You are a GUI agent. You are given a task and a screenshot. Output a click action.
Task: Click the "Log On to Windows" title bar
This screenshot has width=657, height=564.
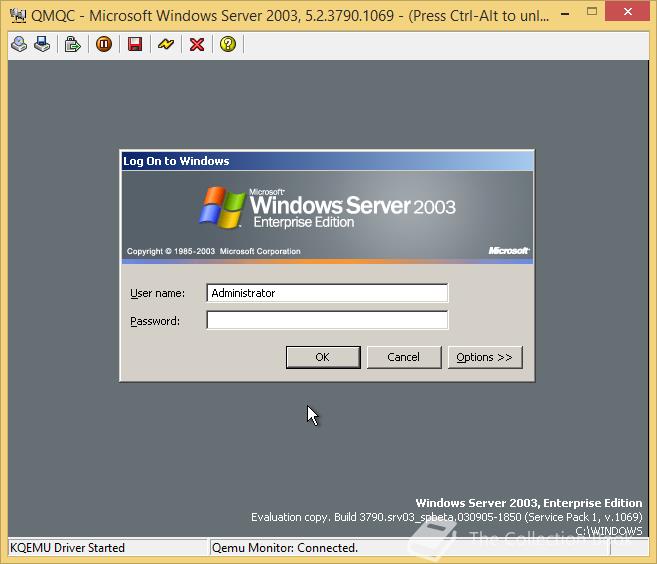[x=327, y=161]
